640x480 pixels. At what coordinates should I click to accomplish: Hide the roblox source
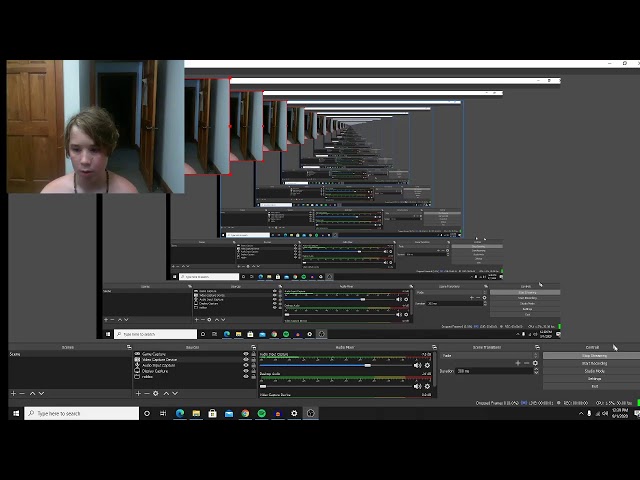[246, 376]
